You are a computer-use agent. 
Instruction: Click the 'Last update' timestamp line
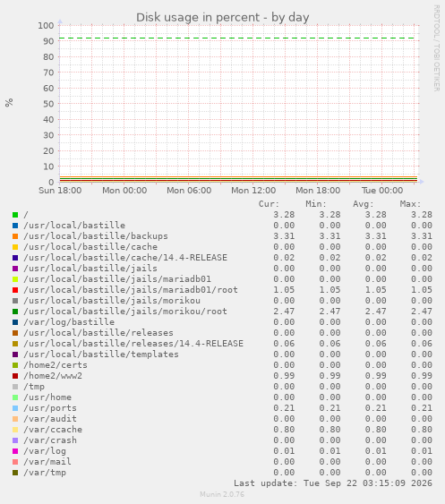[333, 483]
